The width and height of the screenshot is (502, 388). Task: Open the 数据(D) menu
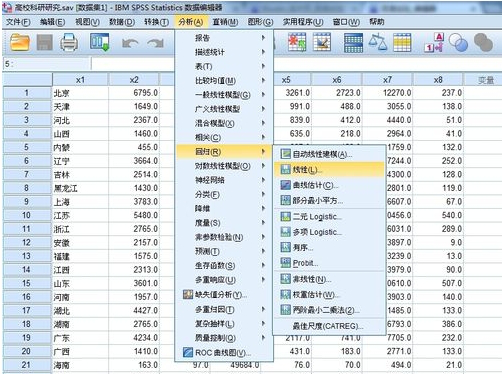click(122, 22)
